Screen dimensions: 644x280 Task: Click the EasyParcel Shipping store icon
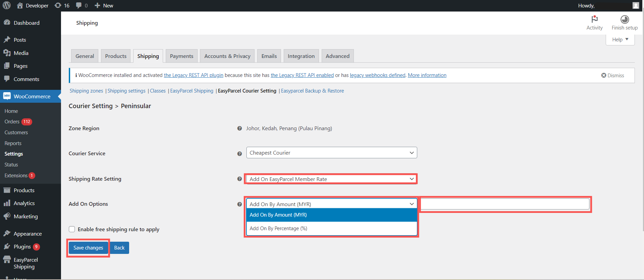click(7, 260)
